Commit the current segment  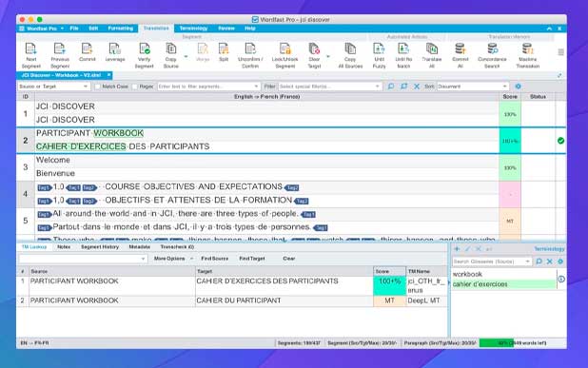87,52
